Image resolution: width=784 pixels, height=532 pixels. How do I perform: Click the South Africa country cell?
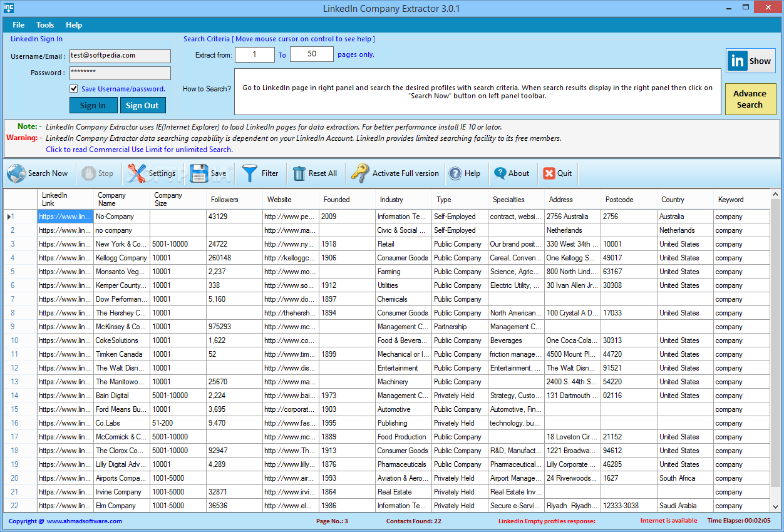tap(685, 478)
